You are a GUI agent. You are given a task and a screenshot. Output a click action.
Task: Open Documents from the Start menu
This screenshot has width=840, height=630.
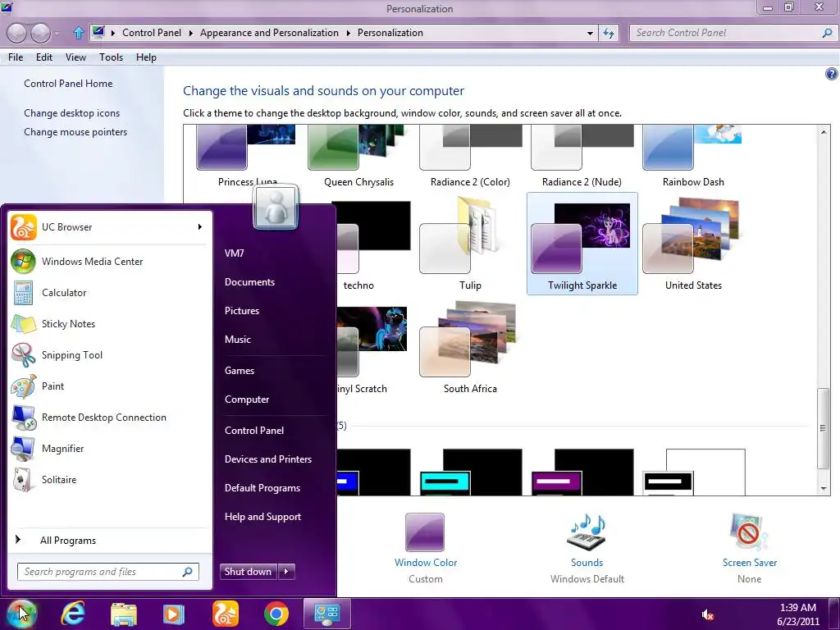point(249,282)
